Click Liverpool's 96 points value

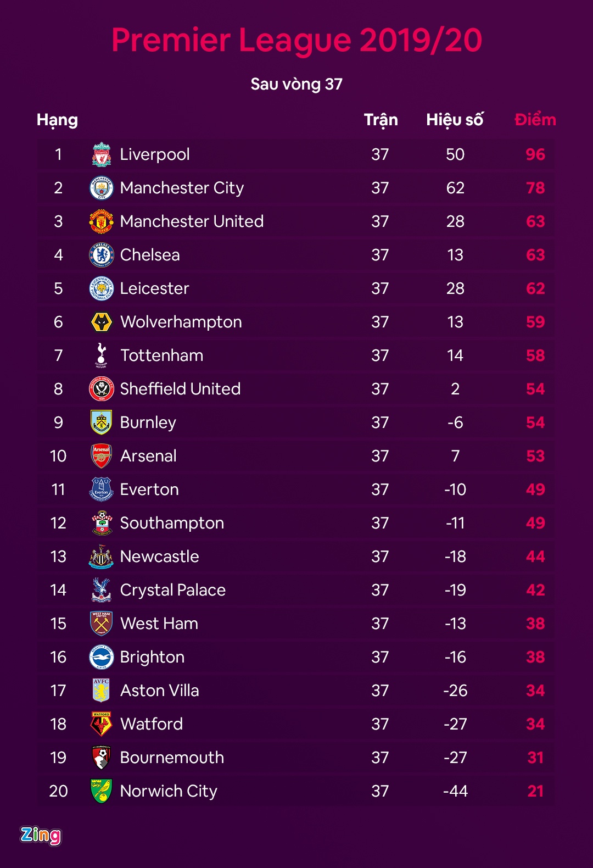535,154
